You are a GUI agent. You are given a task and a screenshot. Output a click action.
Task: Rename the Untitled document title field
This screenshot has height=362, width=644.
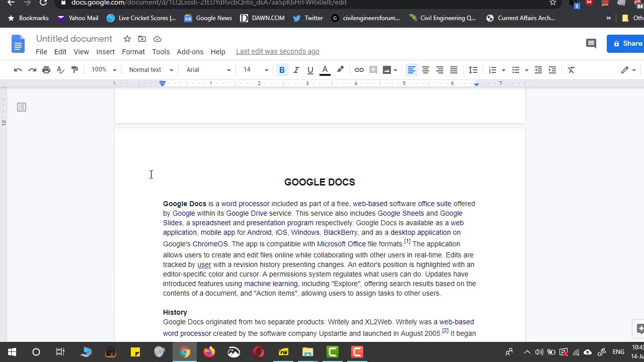74,39
